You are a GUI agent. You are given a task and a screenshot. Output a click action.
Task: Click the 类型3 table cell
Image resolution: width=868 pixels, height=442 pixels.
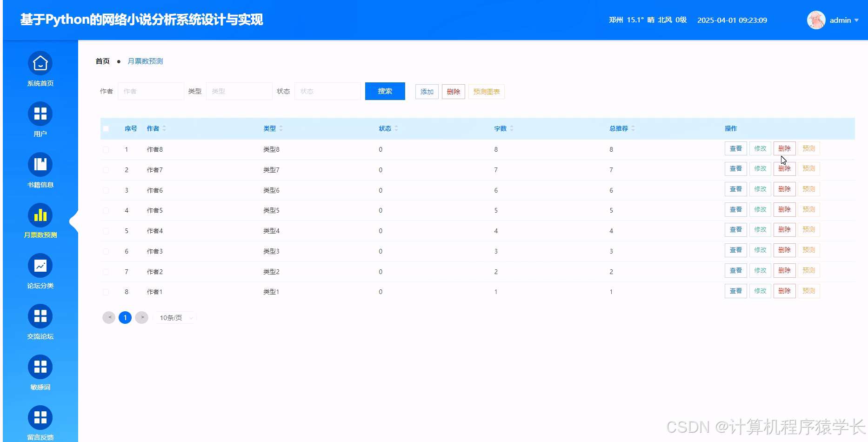pyautogui.click(x=271, y=251)
